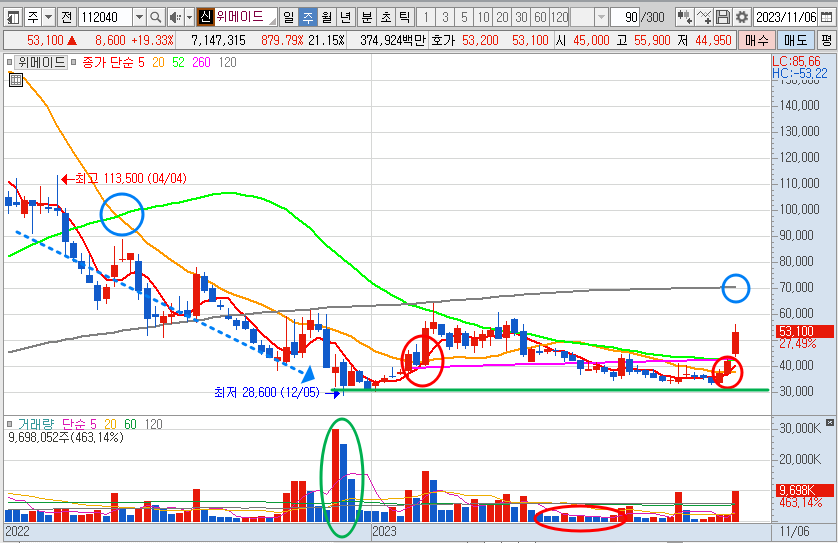Click the 평 button

(x=826, y=40)
